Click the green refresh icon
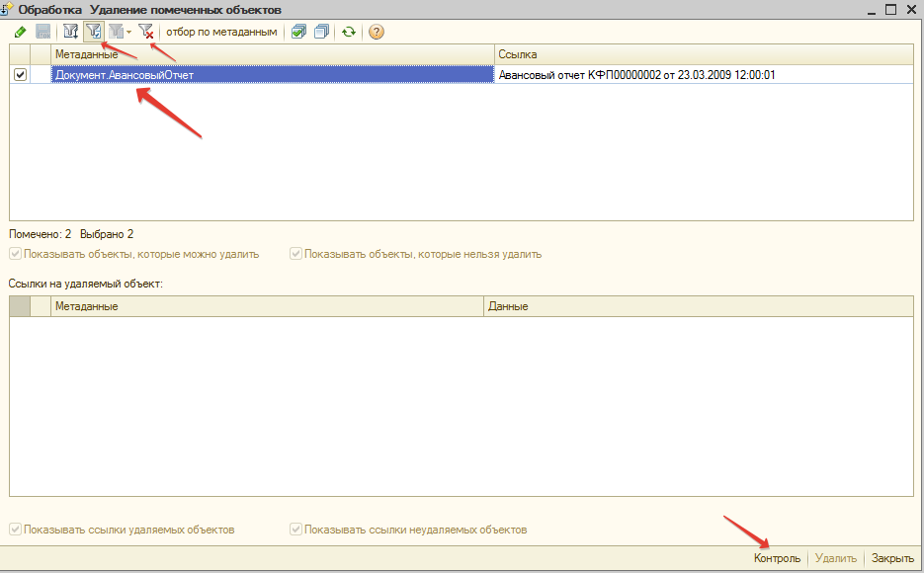 point(349,32)
